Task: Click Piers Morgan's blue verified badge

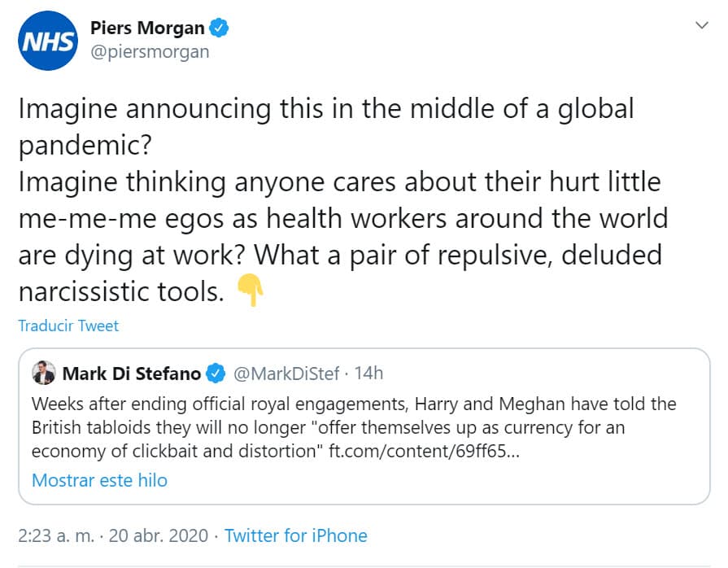Action: pos(217,27)
